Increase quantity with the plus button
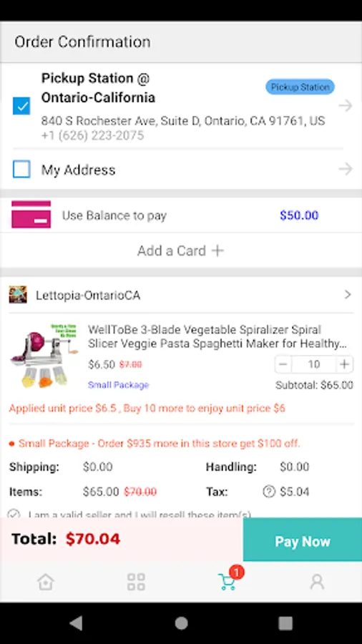 pos(344,364)
